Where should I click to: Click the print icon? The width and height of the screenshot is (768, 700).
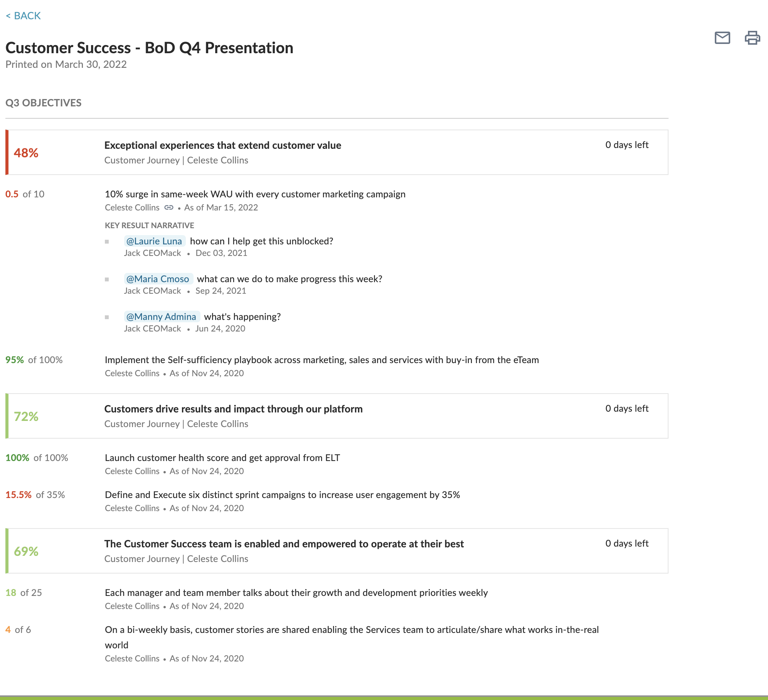pyautogui.click(x=752, y=38)
